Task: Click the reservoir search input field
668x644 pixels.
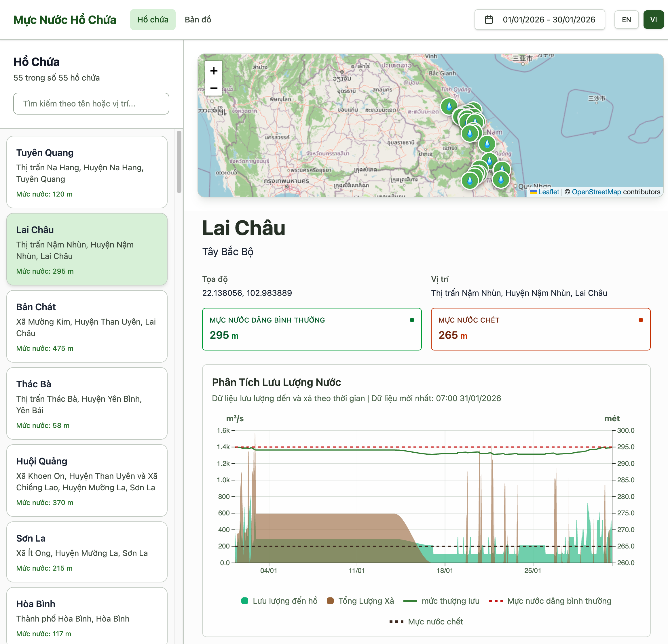Action: [91, 104]
